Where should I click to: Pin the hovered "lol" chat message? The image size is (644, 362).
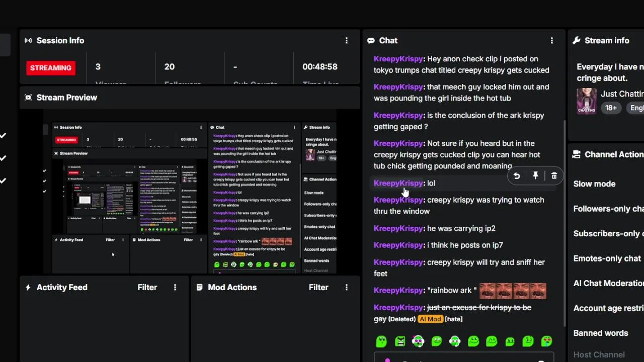coord(535,176)
